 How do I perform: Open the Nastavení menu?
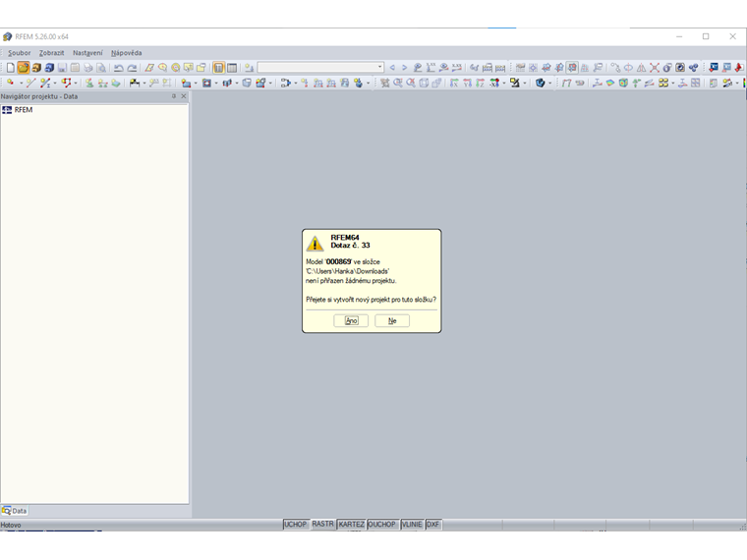coord(87,53)
